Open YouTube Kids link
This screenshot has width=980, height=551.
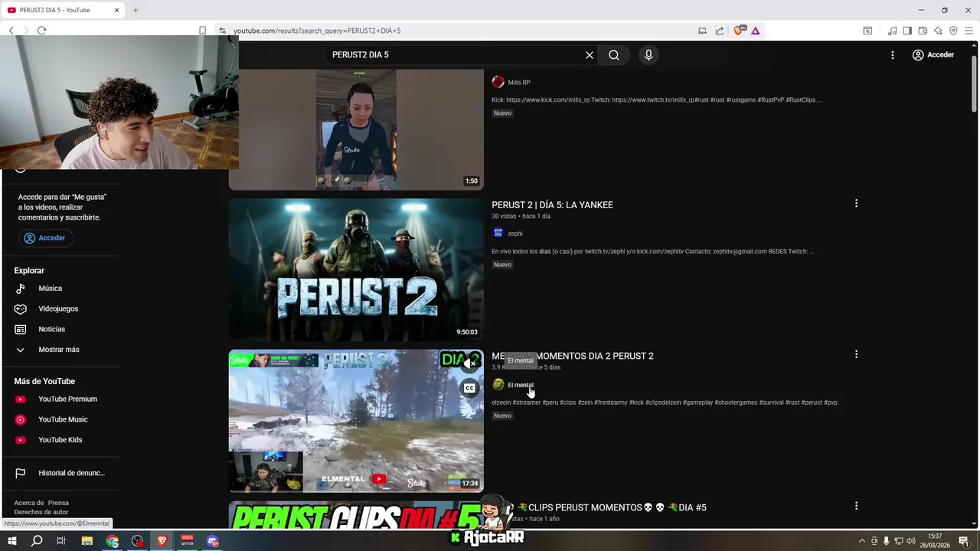(x=60, y=440)
